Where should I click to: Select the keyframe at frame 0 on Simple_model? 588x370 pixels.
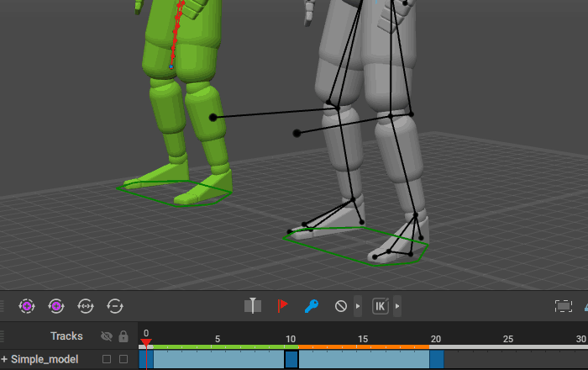tap(146, 360)
